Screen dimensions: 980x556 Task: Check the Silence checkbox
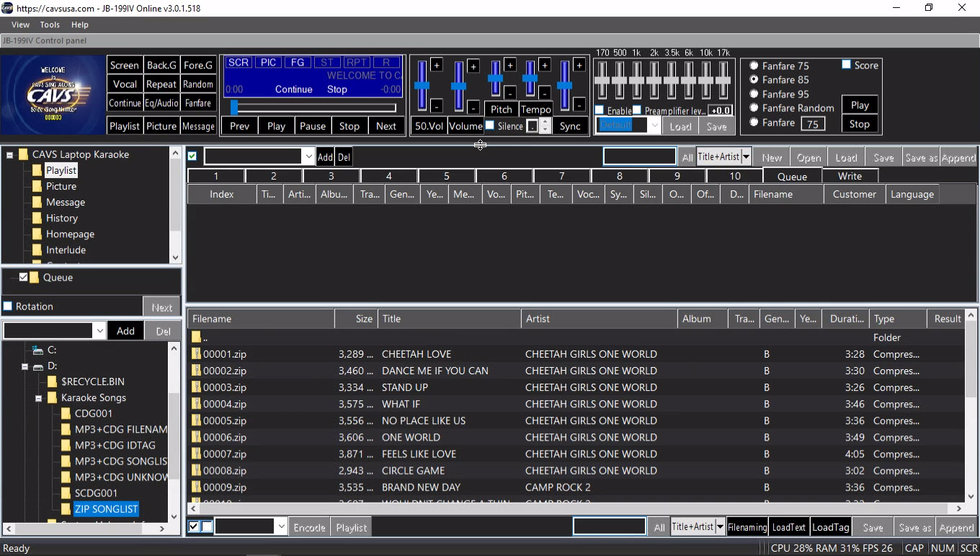click(x=490, y=125)
